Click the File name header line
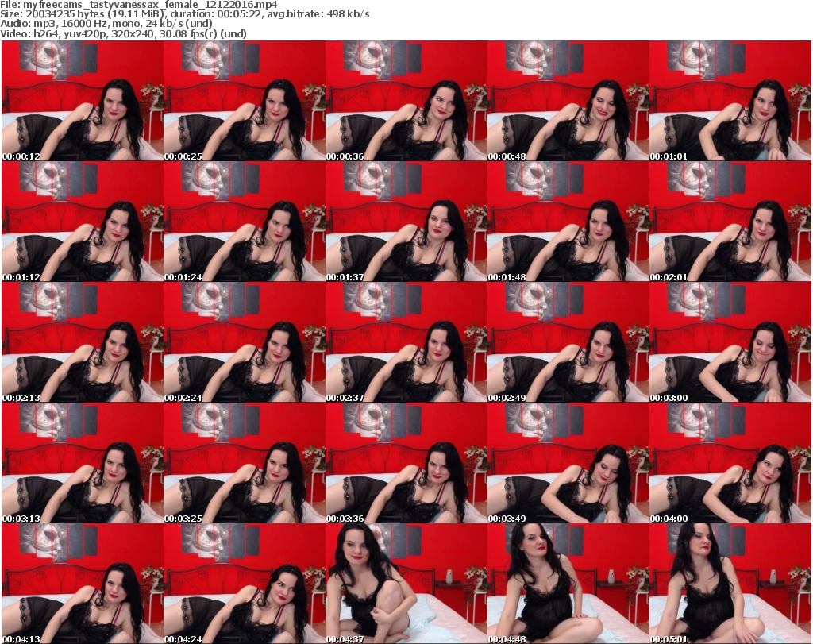The height and width of the screenshot is (644, 813). [x=138, y=5]
